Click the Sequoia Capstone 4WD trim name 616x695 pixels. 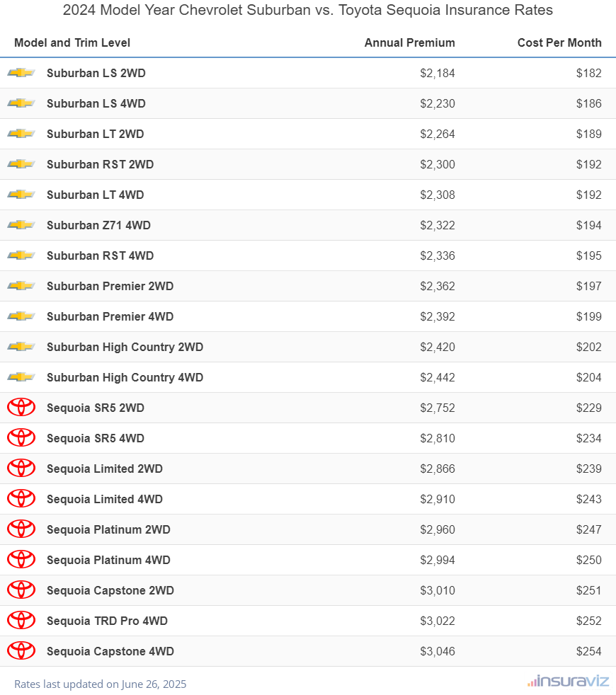pyautogui.click(x=110, y=652)
